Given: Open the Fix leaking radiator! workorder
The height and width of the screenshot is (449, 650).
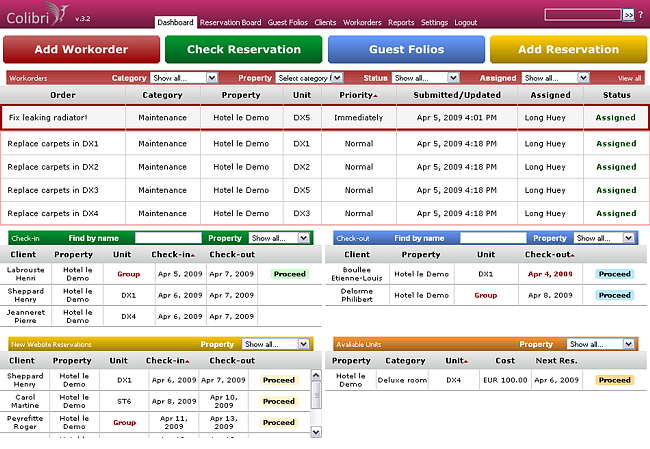Looking at the screenshot, I should click(325, 118).
